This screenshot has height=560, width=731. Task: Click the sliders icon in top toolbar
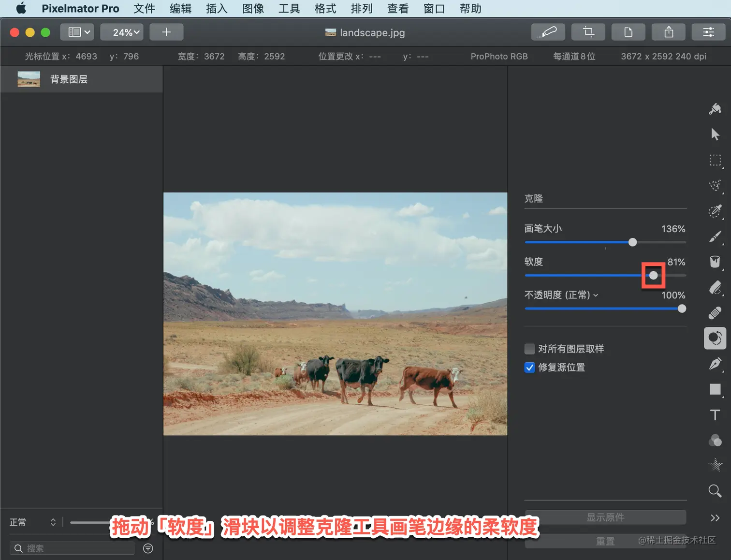coord(709,32)
